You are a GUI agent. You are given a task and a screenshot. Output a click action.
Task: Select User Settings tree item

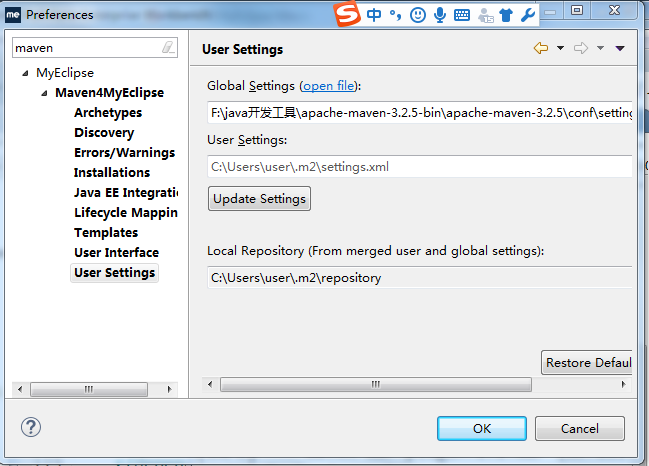coord(115,273)
